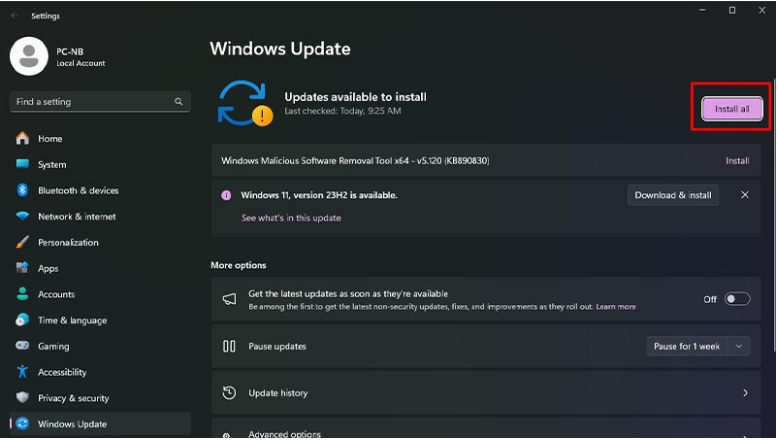Click the Gaming sidebar icon
Viewport: 778px width, 440px height.
[22, 346]
